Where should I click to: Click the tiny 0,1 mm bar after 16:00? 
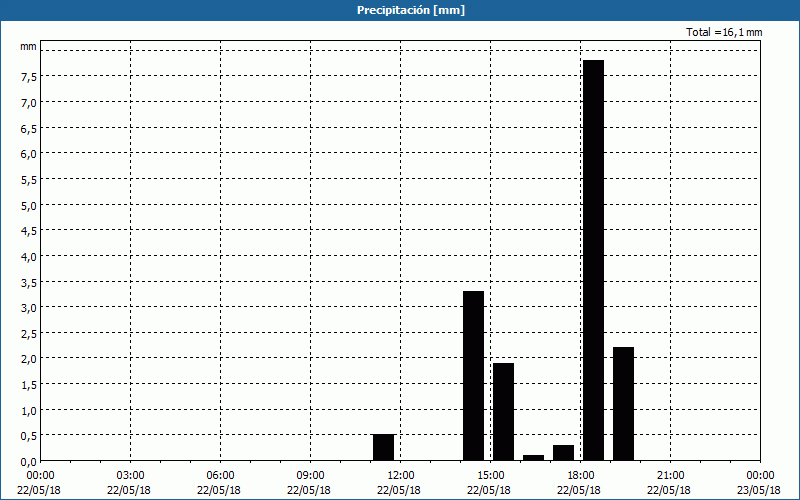534,458
